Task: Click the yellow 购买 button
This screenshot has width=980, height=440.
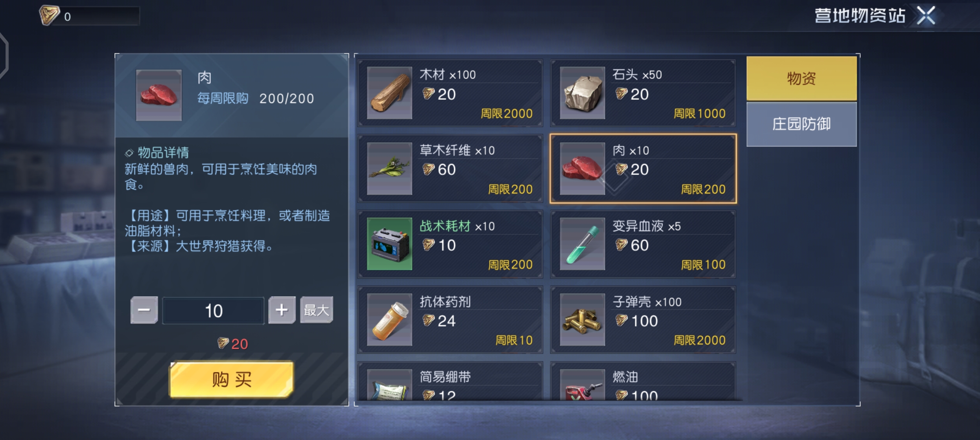Action: point(231,379)
